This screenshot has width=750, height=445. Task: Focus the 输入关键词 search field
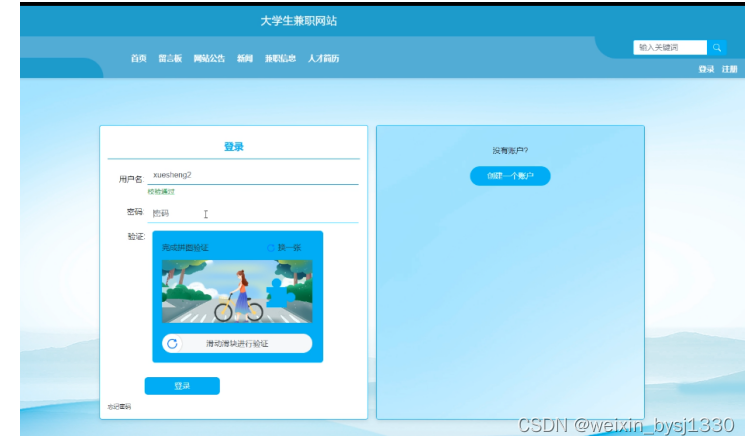[670, 47]
